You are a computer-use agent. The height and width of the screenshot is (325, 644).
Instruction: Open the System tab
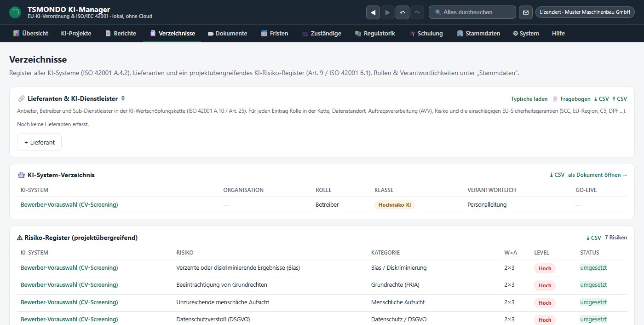526,34
